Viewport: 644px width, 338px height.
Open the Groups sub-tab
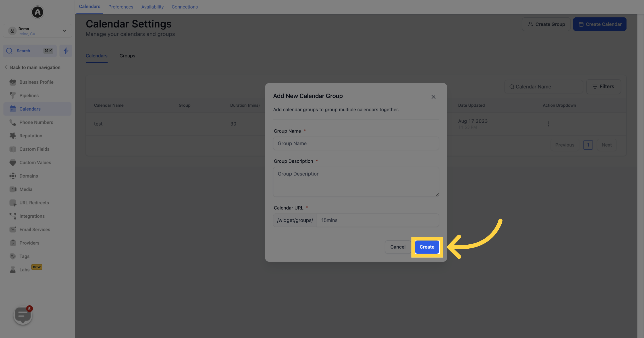pyautogui.click(x=127, y=56)
